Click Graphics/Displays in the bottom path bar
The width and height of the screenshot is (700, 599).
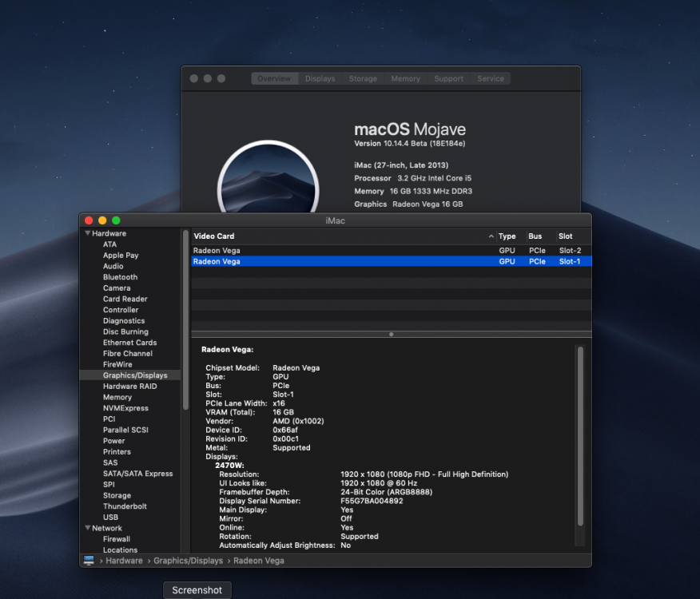(x=188, y=561)
